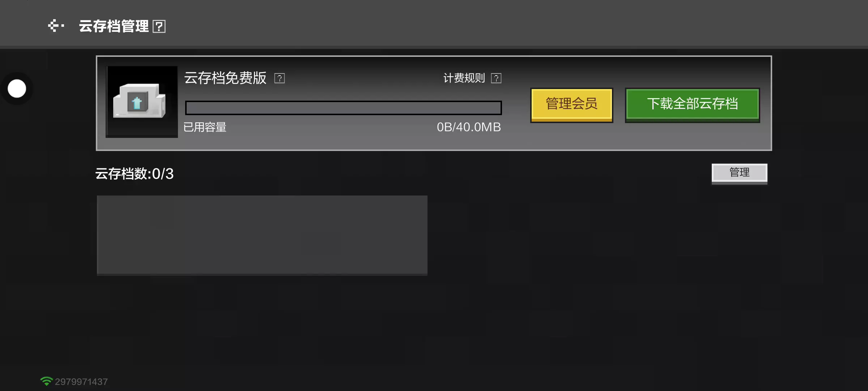Screen dimensions: 868x391
Task: Open question mark next to 云存档免费版
Action: [280, 78]
